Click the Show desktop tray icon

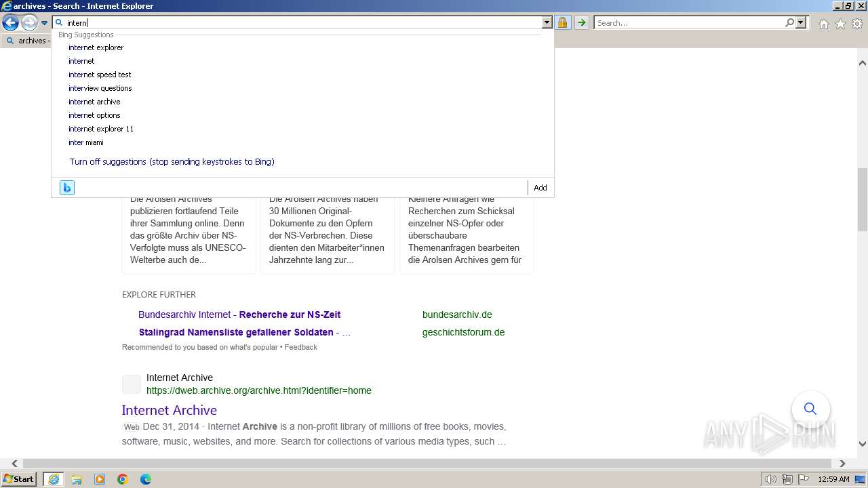point(860,479)
